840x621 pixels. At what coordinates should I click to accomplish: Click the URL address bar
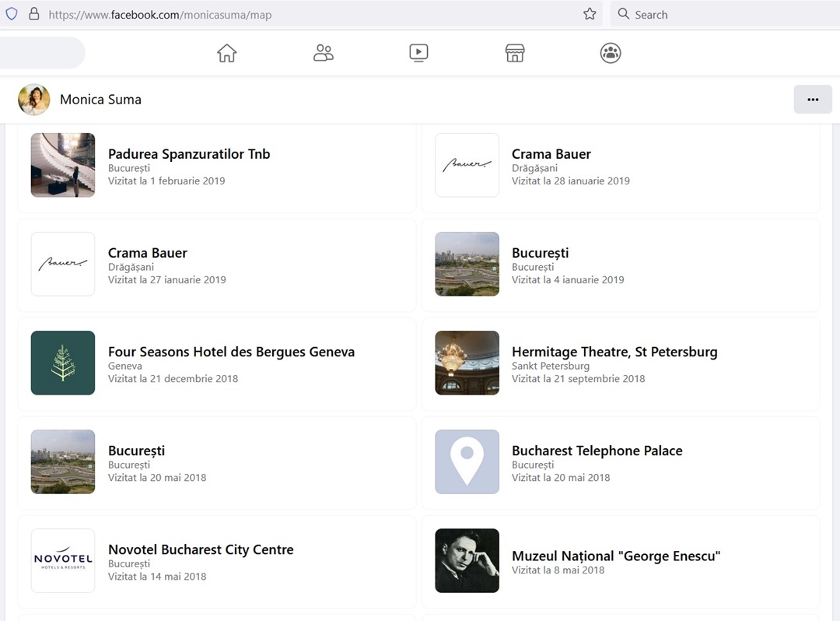(311, 14)
